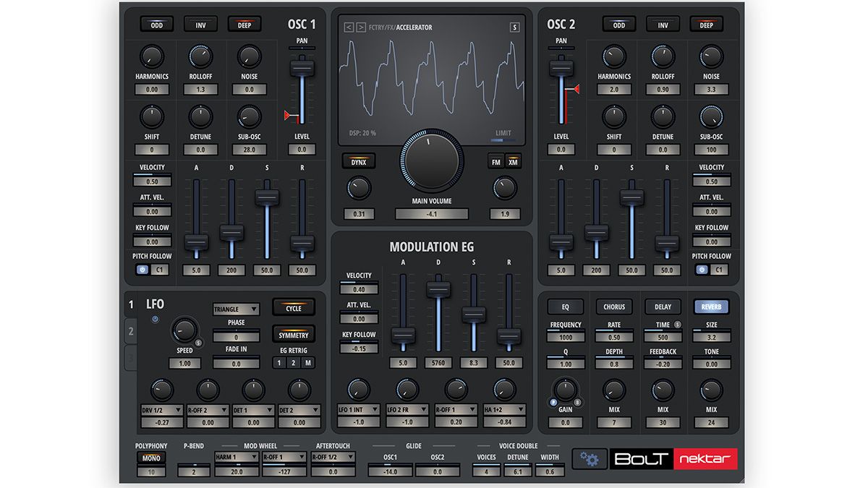Switch to LFO tab 3
Image resolution: width=868 pixels, height=488 pixels.
(131, 357)
